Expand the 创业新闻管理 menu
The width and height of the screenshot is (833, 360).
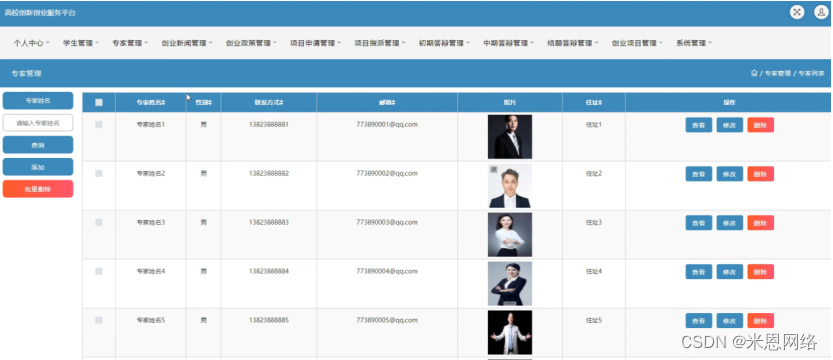(187, 43)
